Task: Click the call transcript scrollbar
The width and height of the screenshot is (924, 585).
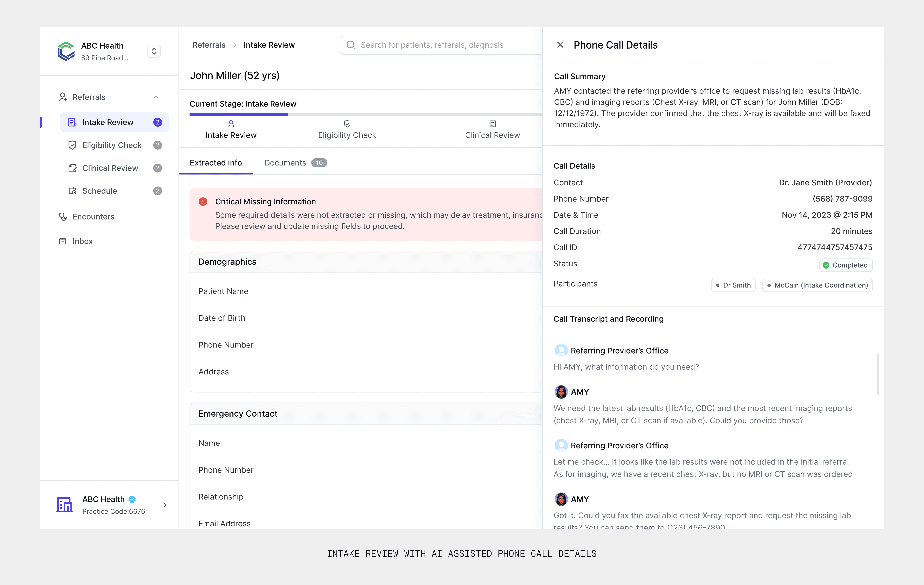Action: click(x=878, y=374)
